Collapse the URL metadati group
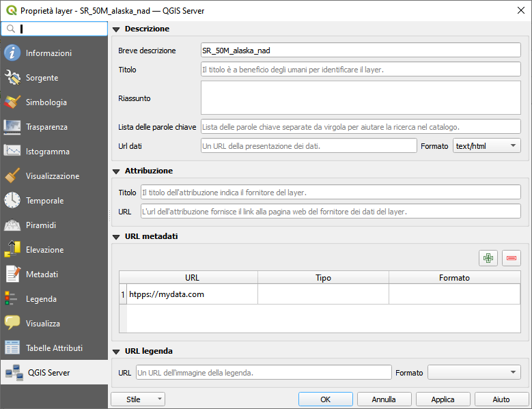This screenshot has height=409, width=532. pyautogui.click(x=116, y=237)
